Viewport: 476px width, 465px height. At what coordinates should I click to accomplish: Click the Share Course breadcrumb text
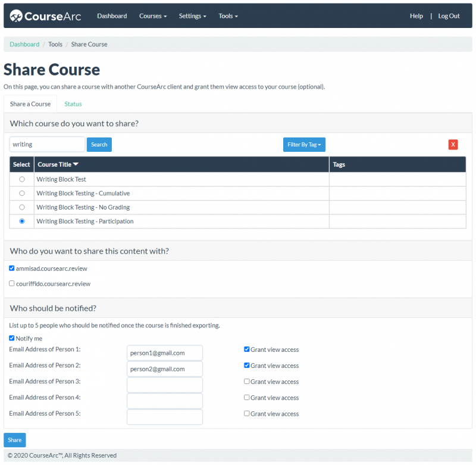point(89,44)
